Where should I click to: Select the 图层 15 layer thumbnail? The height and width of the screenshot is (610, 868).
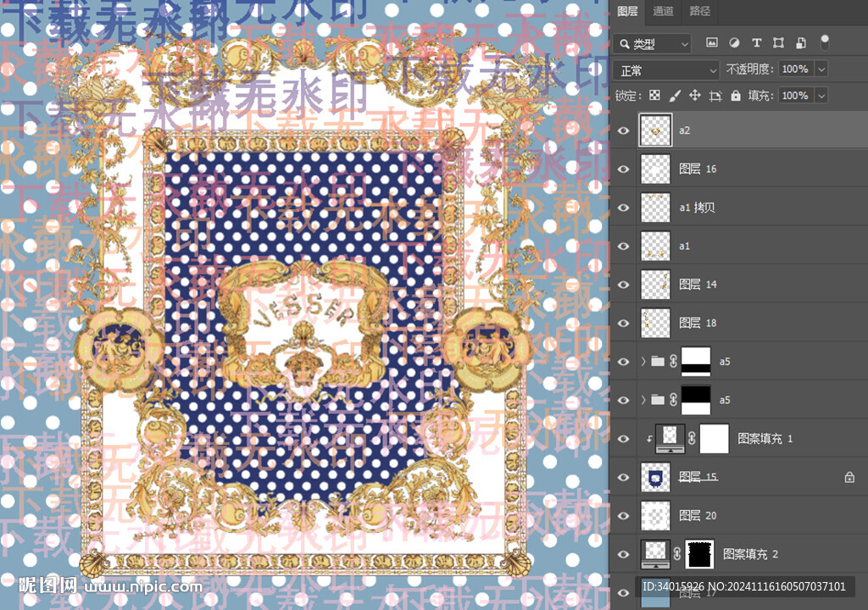pos(655,477)
